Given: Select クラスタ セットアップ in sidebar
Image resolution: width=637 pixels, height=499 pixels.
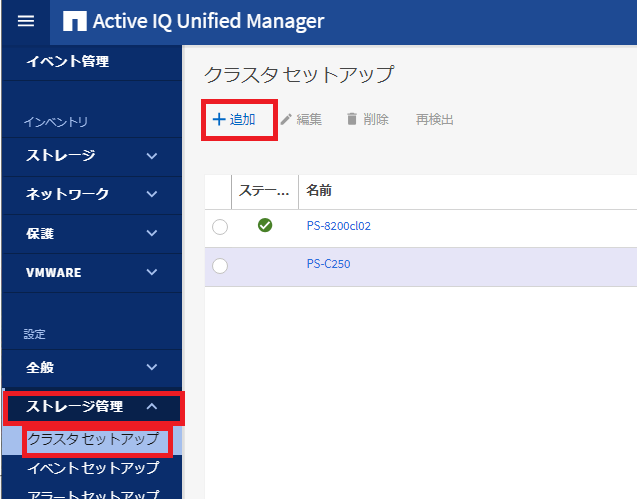Looking at the screenshot, I should pyautogui.click(x=93, y=439).
